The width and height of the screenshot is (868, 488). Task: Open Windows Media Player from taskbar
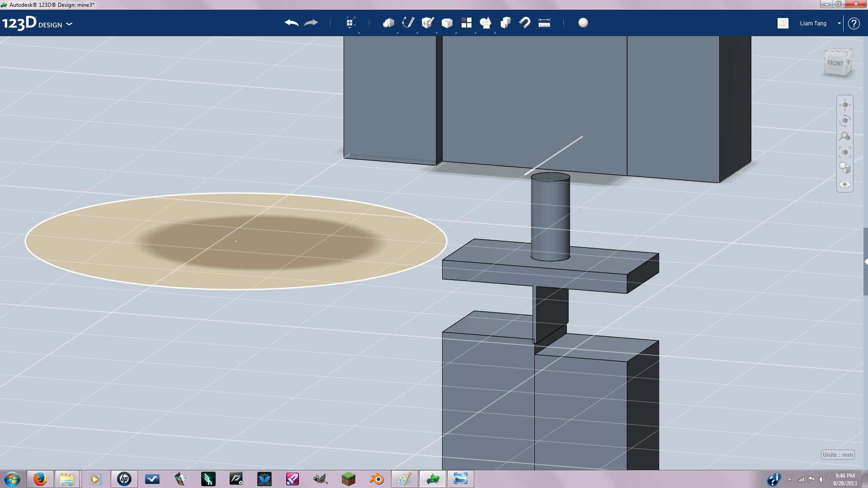(95, 479)
